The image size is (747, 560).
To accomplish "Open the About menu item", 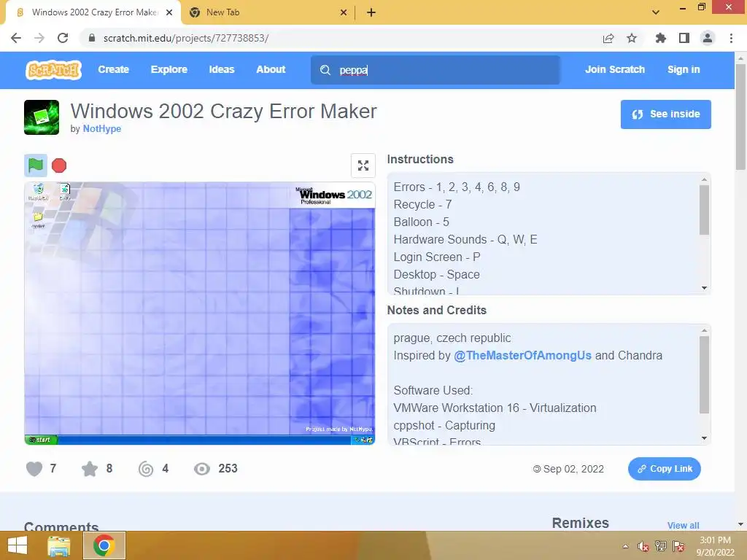I will click(271, 69).
